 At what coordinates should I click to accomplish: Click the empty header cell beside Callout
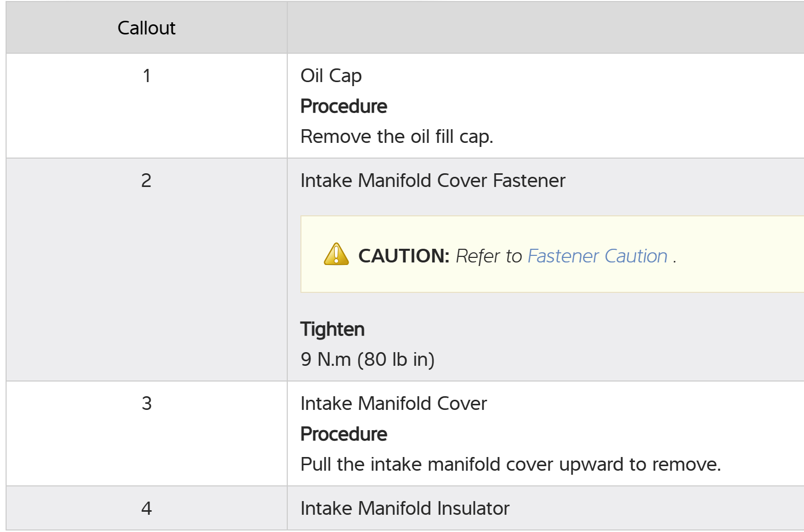(545, 28)
